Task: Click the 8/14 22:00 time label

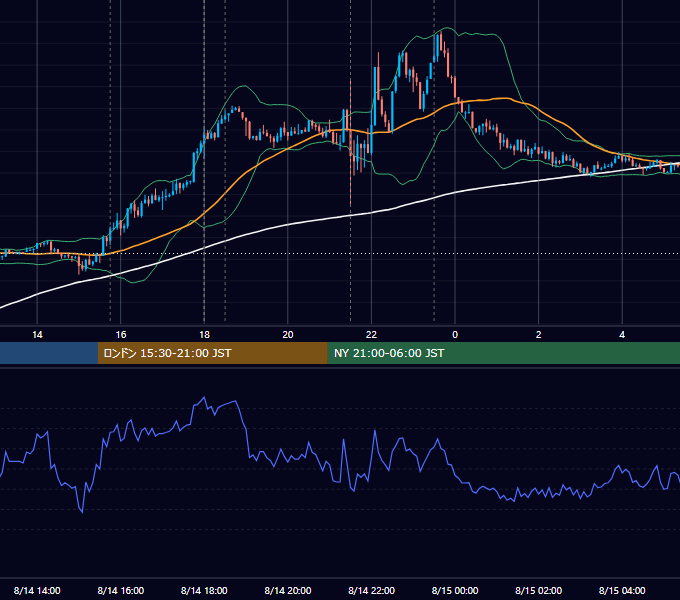Action: pyautogui.click(x=371, y=590)
